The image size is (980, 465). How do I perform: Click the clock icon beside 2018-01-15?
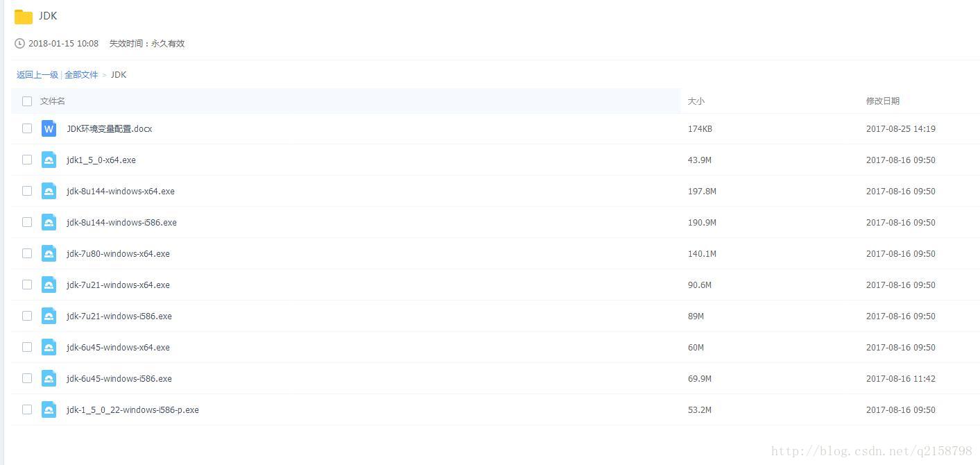19,44
